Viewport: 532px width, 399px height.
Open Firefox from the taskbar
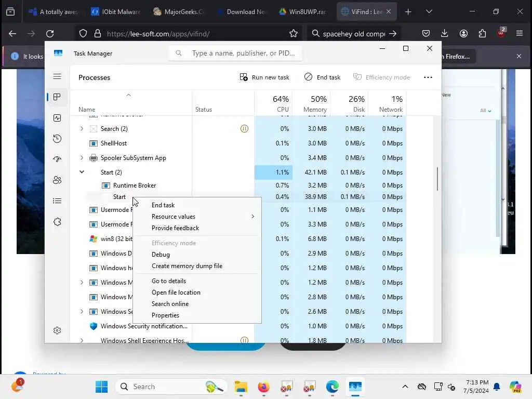coord(263,387)
